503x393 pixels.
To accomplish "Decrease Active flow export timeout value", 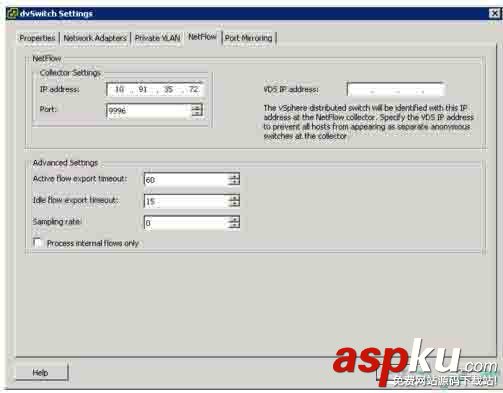I will [234, 183].
